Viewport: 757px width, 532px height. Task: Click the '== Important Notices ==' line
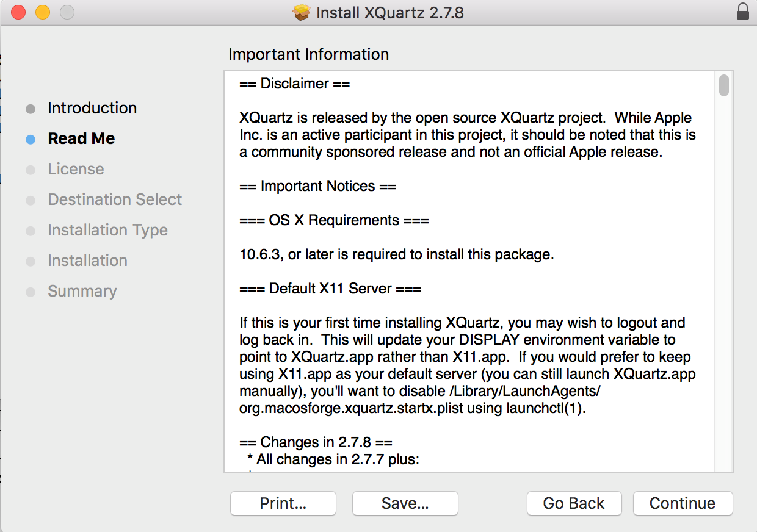(318, 186)
